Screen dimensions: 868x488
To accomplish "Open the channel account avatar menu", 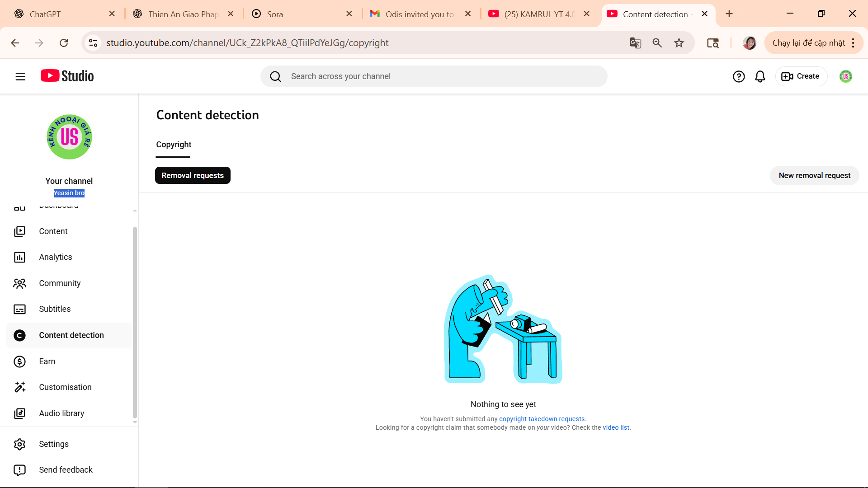I will point(846,76).
